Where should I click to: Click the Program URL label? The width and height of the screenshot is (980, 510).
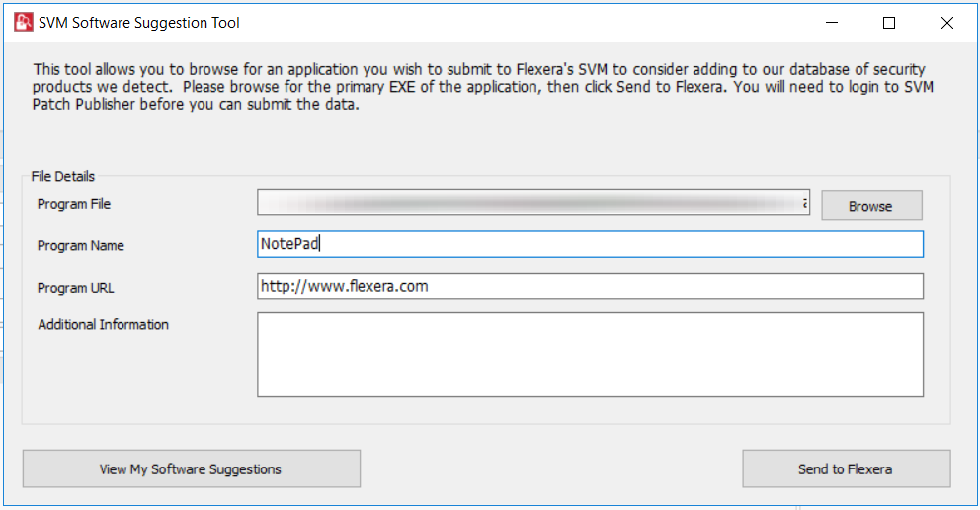[x=76, y=288]
